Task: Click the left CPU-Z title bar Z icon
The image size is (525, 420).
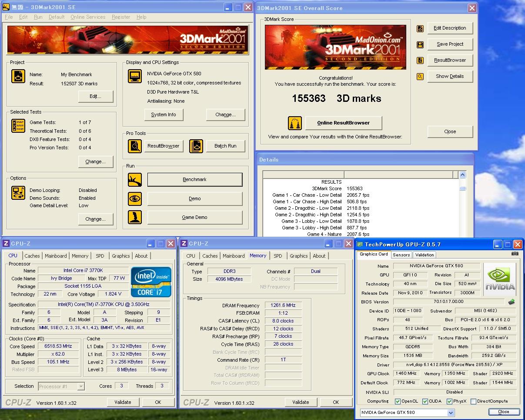Action: (x=6, y=243)
